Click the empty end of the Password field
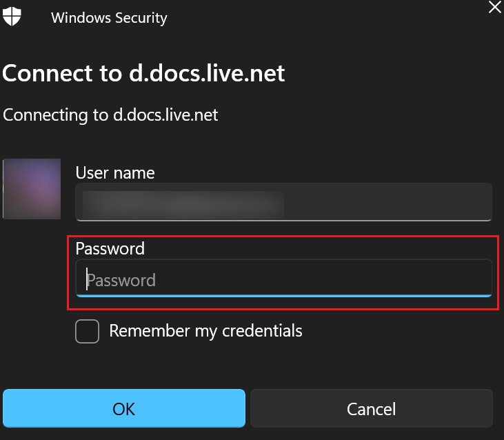 tap(323, 278)
